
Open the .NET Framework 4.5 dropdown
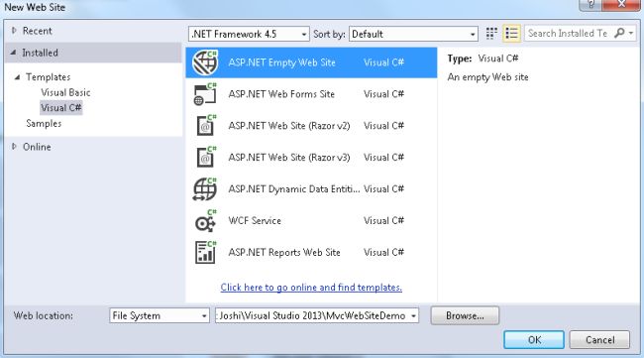click(249, 34)
